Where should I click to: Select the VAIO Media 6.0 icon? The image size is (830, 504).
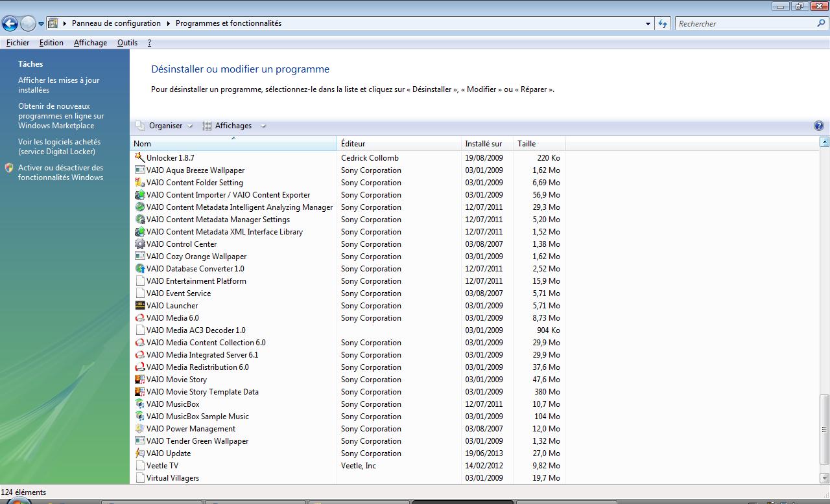tap(139, 318)
